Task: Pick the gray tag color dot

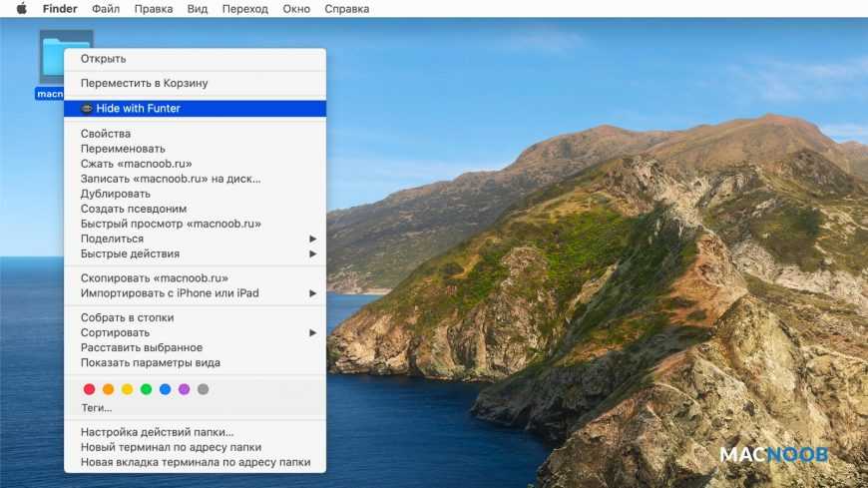Action: [203, 389]
